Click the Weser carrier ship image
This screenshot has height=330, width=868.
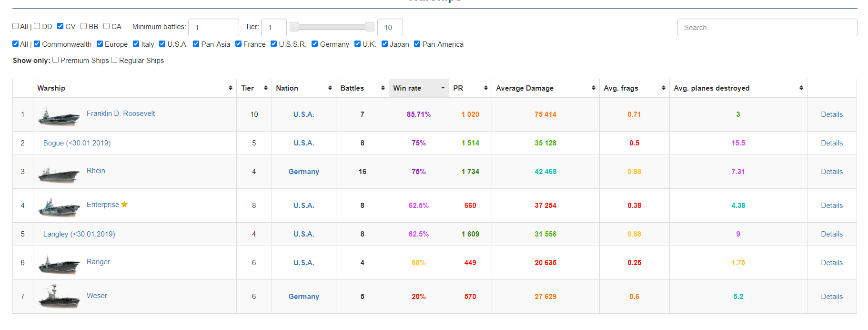click(x=59, y=298)
